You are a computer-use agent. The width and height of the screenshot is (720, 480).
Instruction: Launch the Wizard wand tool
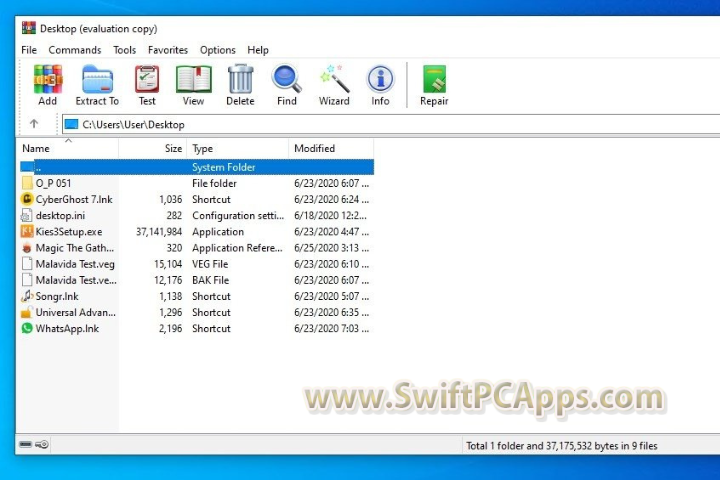(x=334, y=79)
